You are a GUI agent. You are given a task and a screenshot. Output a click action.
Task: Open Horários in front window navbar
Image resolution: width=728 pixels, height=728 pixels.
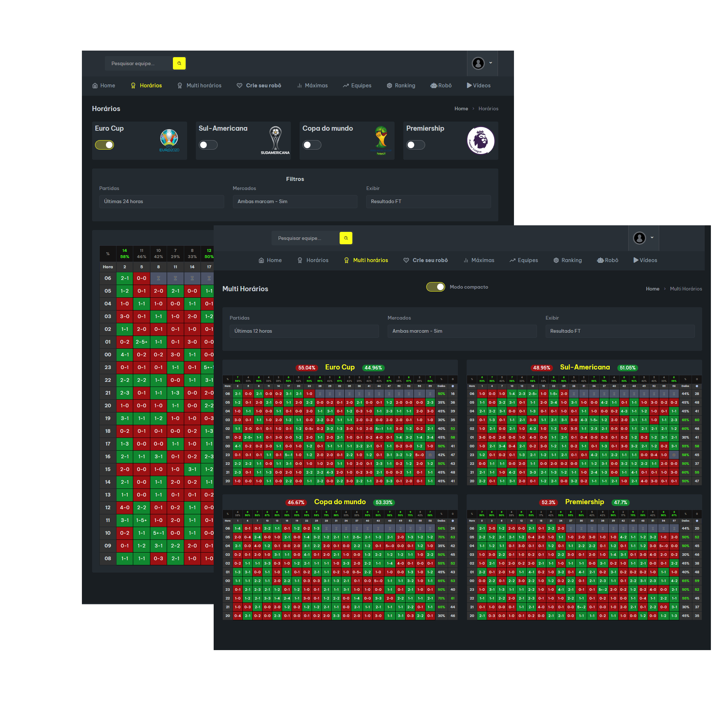[313, 260]
